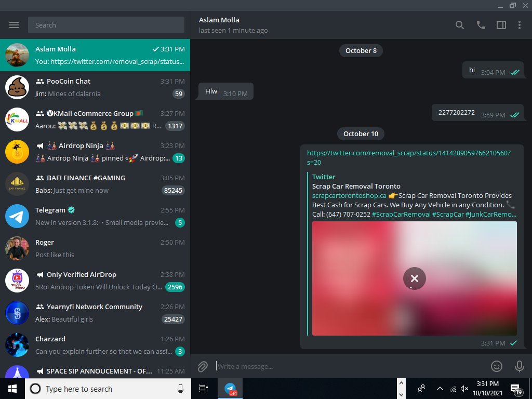Open the Telegram official chat
Image resolution: width=532 pixels, height=399 pixels.
[x=95, y=216]
